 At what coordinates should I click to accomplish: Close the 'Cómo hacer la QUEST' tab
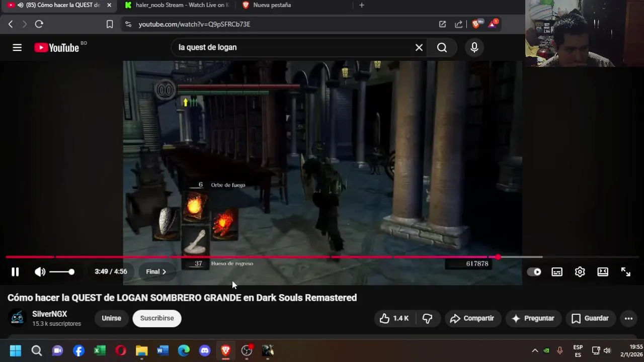[x=109, y=5]
